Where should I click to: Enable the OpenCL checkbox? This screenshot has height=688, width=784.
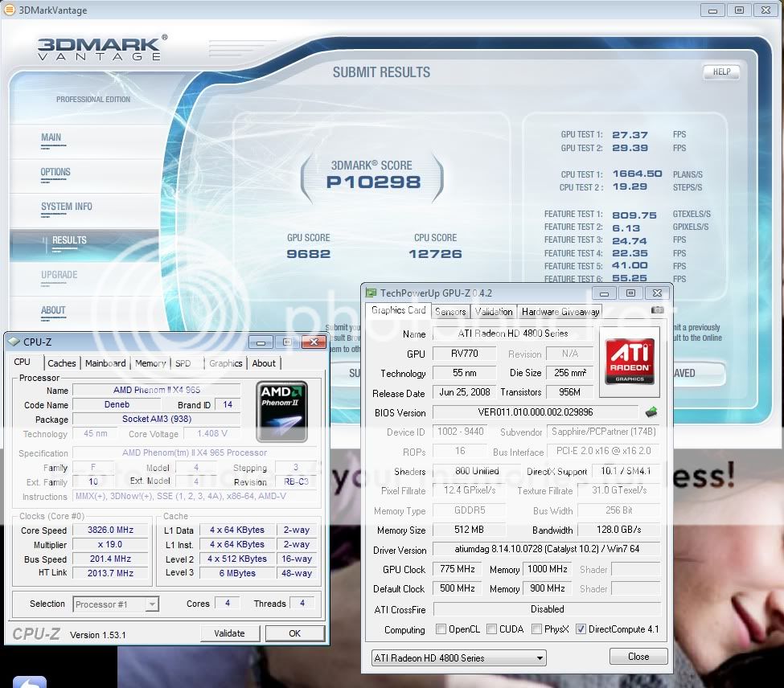[441, 629]
